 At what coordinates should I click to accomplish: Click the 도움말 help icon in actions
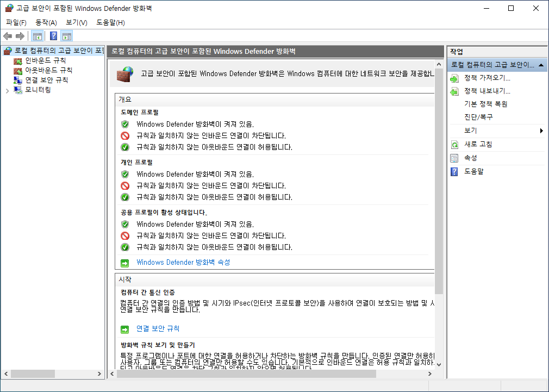(454, 172)
